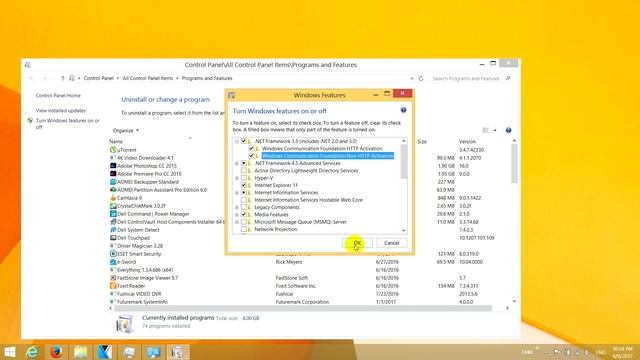Sort programs by Name column
The width and height of the screenshot is (640, 360).
pos(116,141)
